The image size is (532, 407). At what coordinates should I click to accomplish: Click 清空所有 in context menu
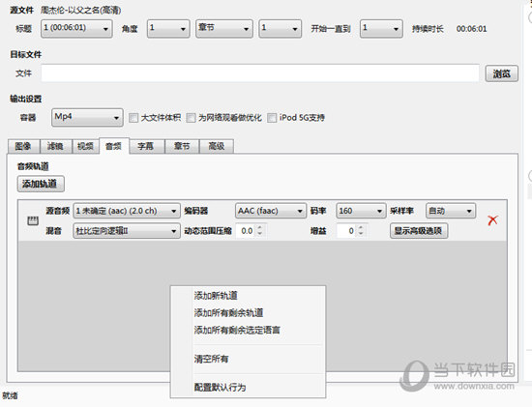point(248,359)
